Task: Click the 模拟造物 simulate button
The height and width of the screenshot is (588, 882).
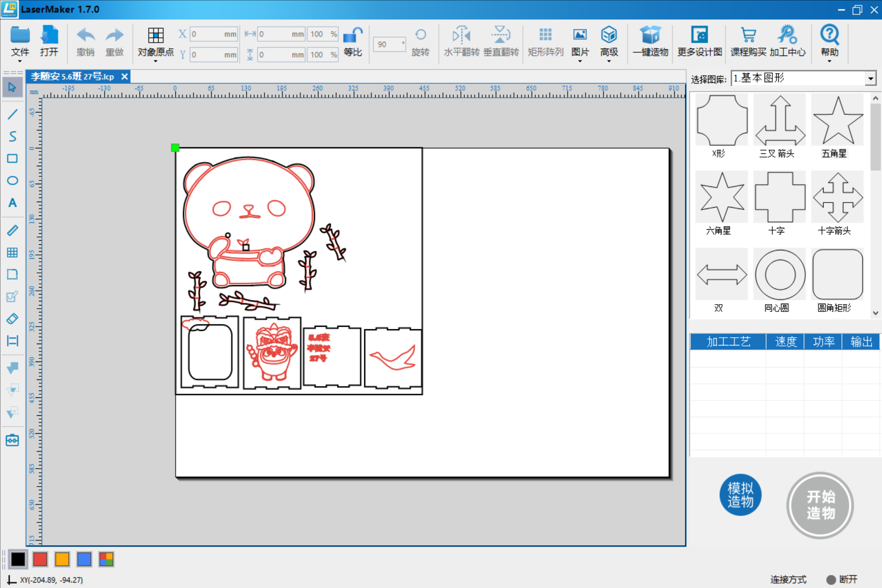Action: [x=740, y=495]
